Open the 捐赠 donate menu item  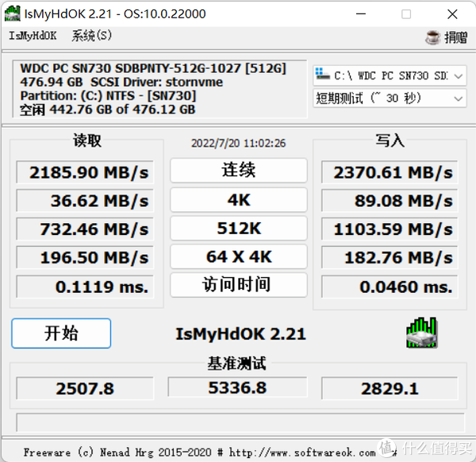click(x=446, y=37)
